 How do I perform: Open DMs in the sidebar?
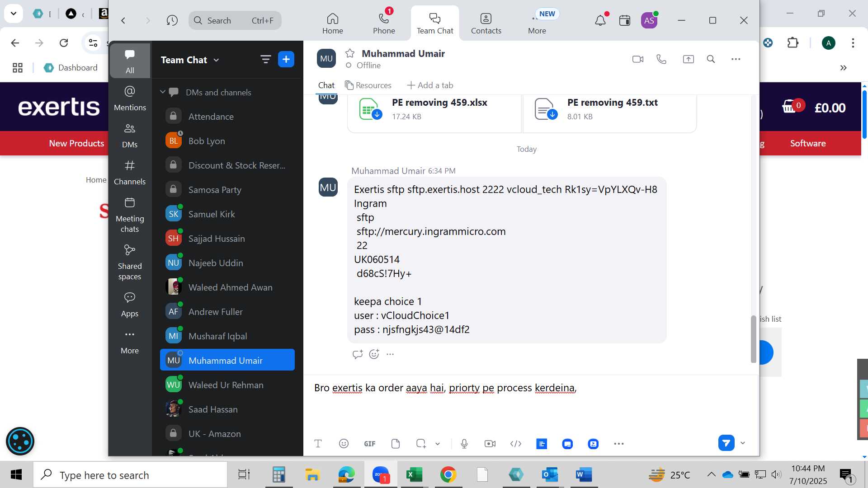pos(130,136)
